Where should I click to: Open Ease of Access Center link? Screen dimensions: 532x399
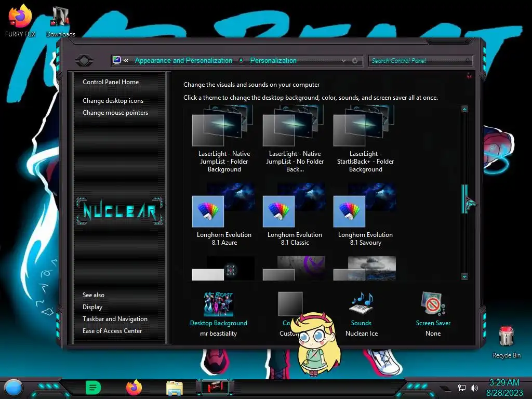click(112, 331)
